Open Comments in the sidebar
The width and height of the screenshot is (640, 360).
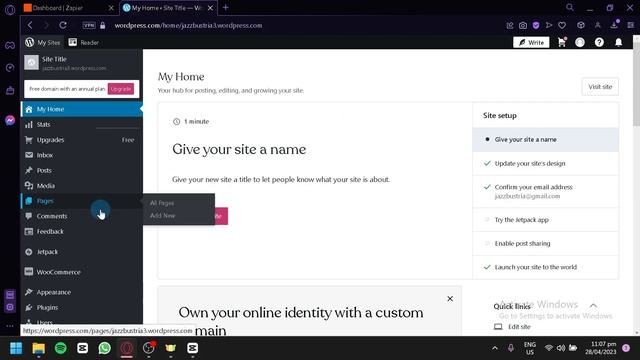81,216
